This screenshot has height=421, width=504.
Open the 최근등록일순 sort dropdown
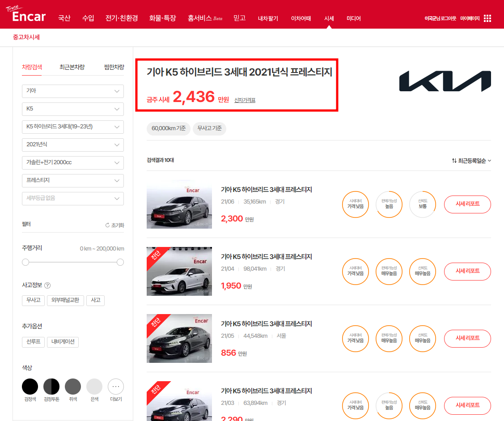tap(471, 161)
